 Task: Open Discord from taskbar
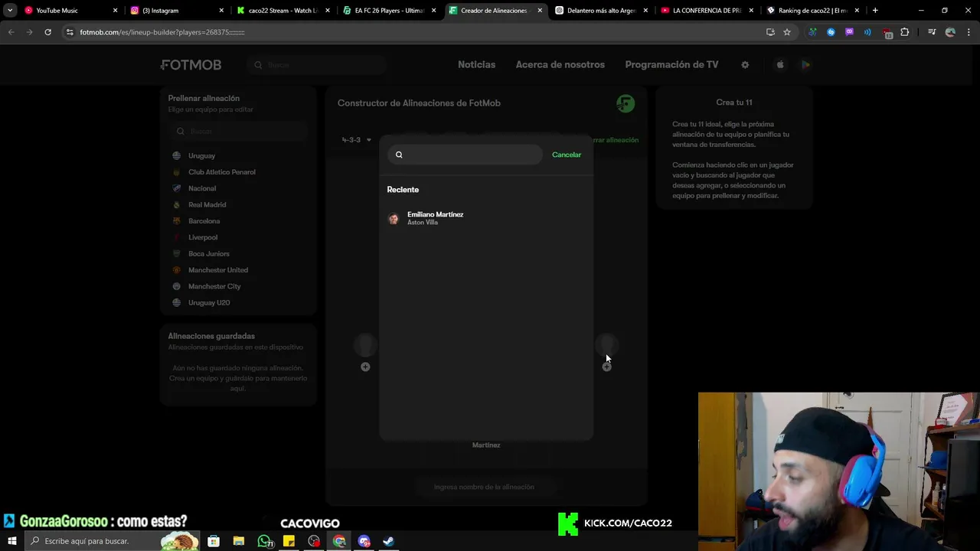pos(364,541)
